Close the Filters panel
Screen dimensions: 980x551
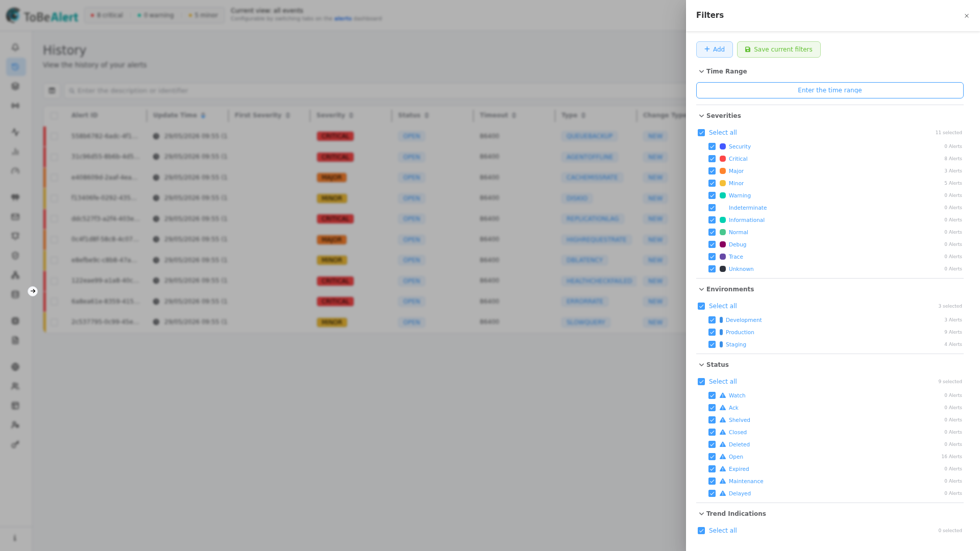pos(966,16)
